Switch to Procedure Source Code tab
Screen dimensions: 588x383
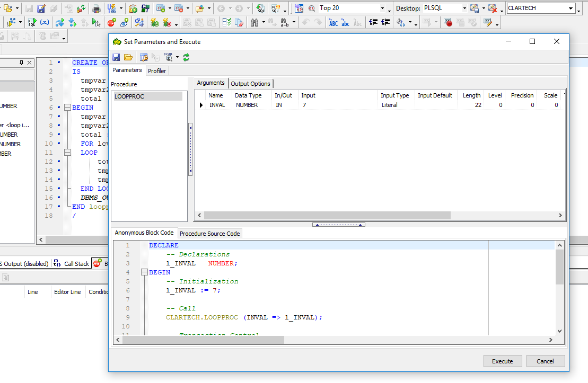point(209,234)
